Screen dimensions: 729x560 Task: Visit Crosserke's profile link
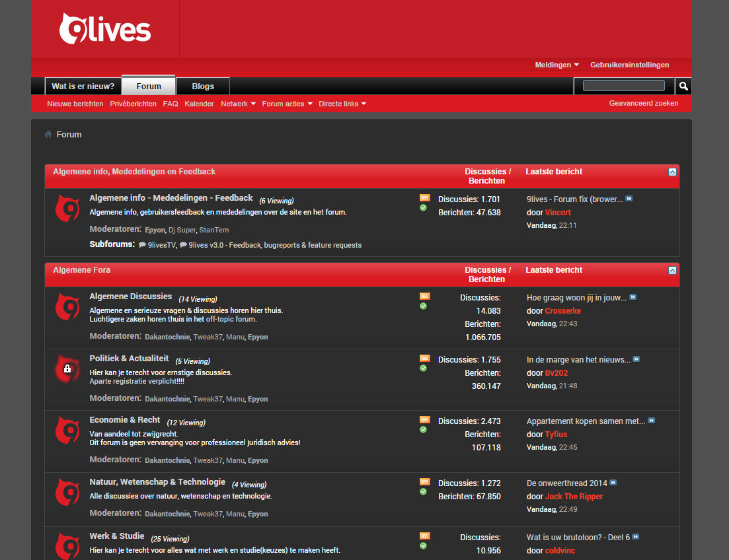(563, 310)
